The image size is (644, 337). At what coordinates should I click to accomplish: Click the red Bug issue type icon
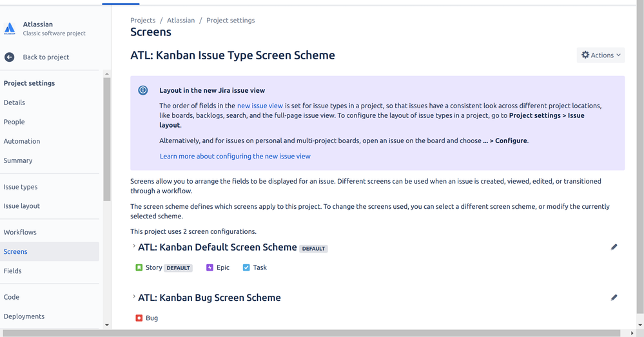(x=139, y=318)
